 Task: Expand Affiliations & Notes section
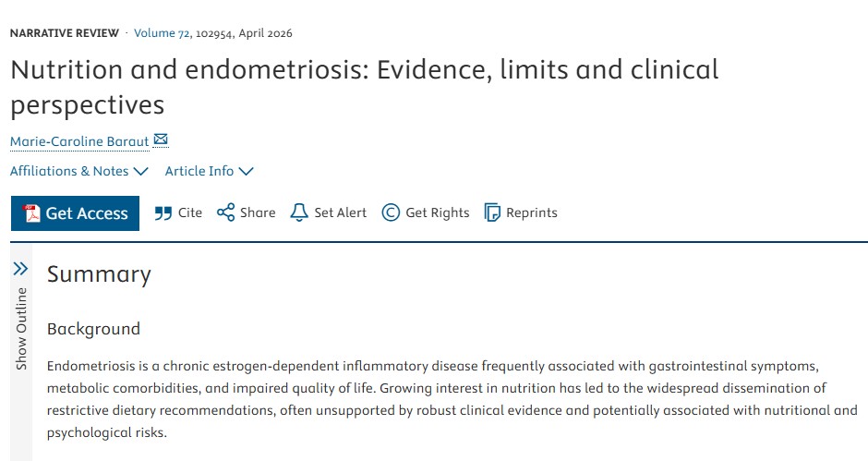tap(79, 171)
